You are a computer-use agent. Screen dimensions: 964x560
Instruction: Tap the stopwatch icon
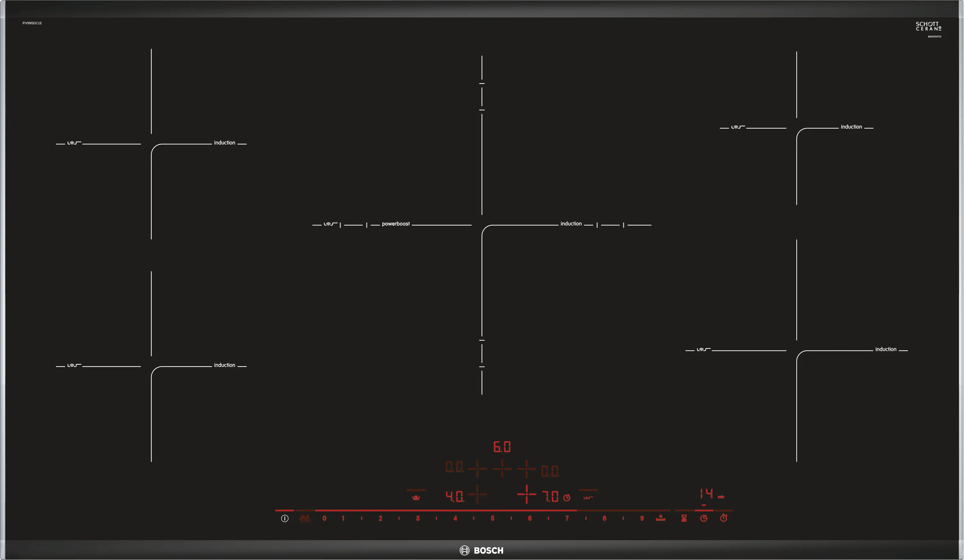(x=723, y=518)
